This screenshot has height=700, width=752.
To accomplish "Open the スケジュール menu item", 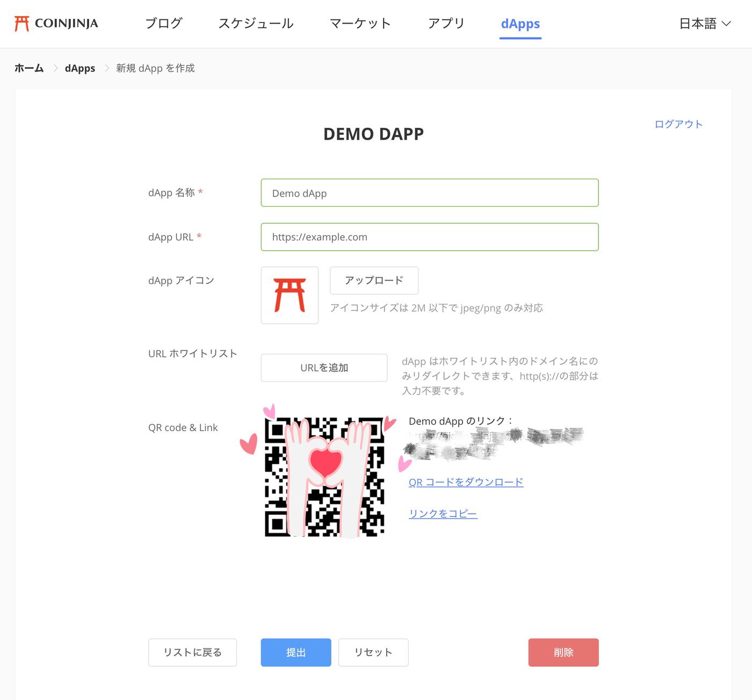I will click(256, 24).
